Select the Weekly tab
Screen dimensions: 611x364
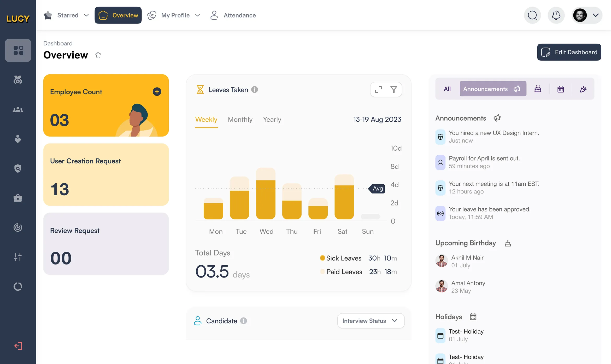coord(206,120)
